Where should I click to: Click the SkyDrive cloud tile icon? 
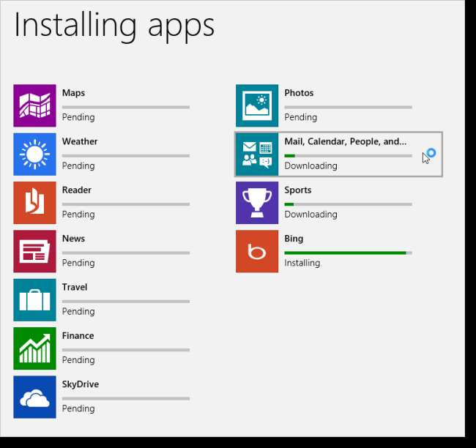34,397
